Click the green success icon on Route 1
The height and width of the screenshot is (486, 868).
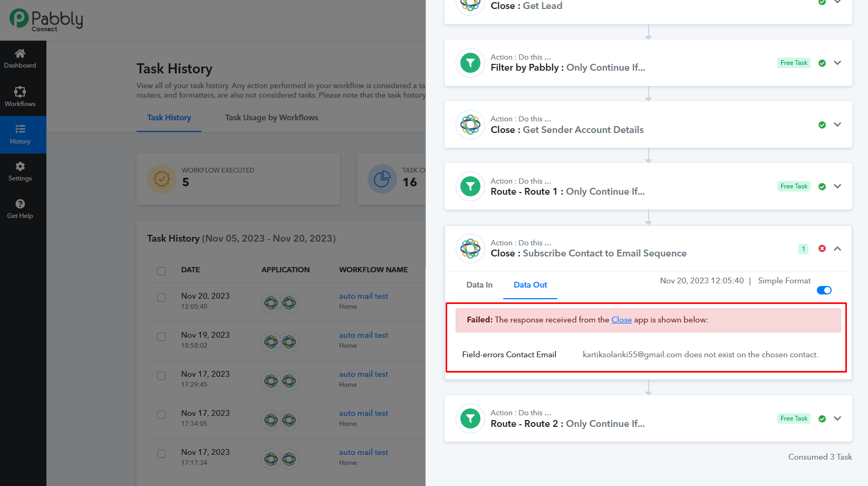coord(822,187)
